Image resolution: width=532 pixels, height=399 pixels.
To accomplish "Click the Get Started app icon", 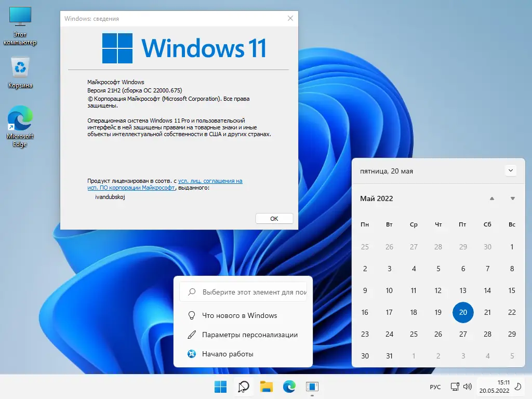I will (x=192, y=354).
